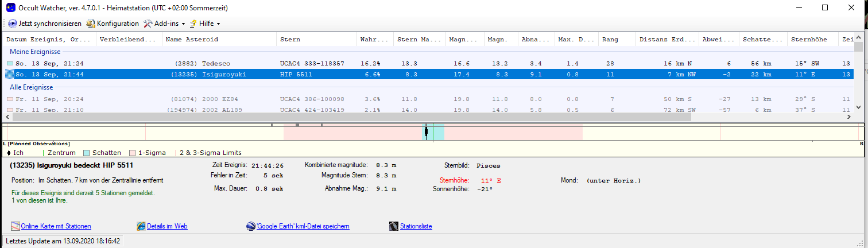
Task: Click the Stationsliste telescope icon
Action: pyautogui.click(x=394, y=226)
